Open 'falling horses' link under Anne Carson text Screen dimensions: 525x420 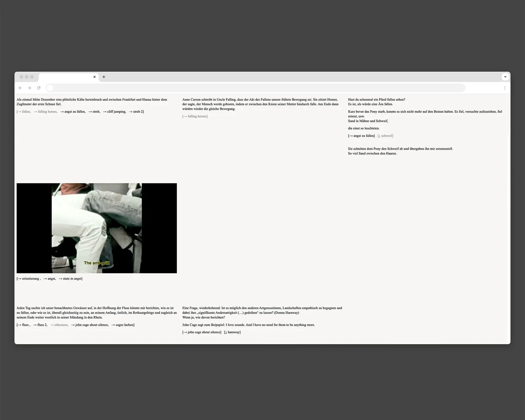coord(197,116)
